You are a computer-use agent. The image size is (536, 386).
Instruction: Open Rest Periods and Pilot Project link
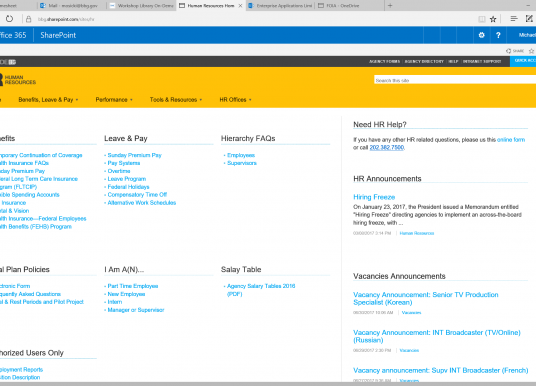tap(42, 302)
